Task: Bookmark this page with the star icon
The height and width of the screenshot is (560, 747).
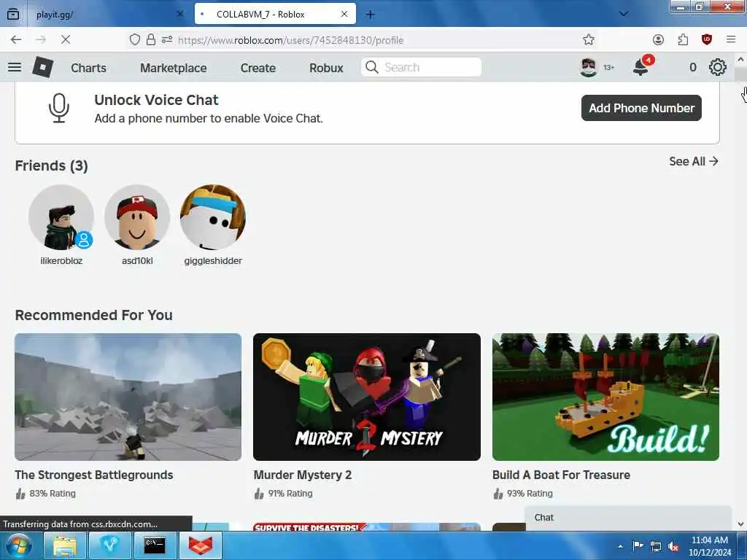Action: pyautogui.click(x=589, y=39)
